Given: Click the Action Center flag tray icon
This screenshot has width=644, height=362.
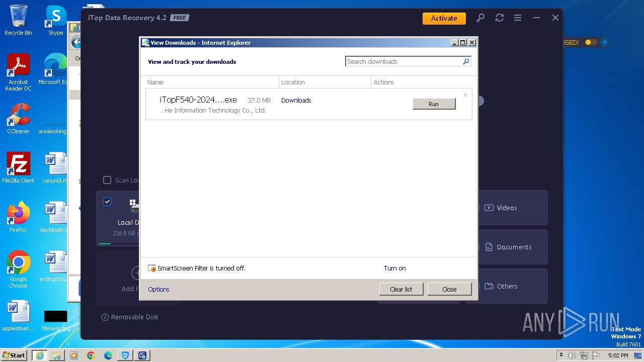Looking at the screenshot, I should click(596, 355).
